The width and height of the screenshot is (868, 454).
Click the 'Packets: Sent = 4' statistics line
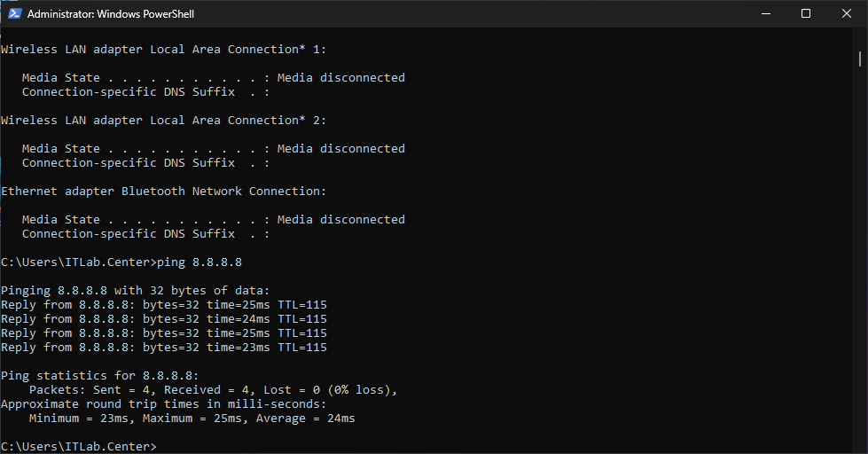(x=213, y=390)
